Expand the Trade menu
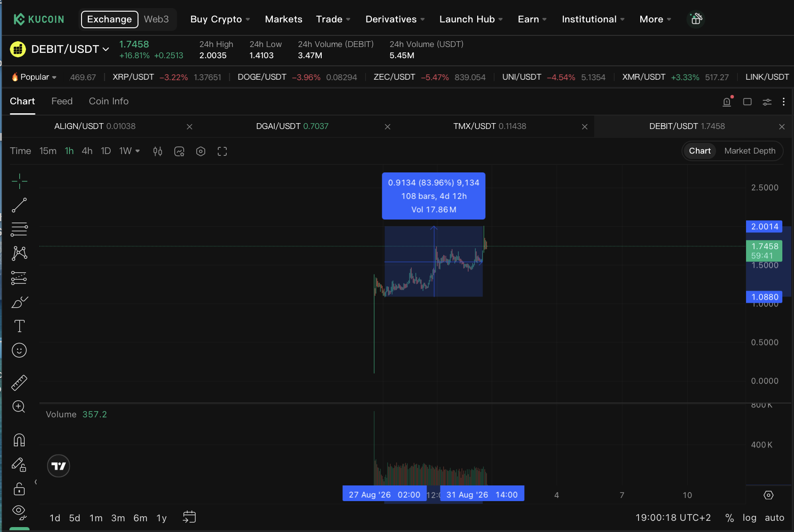Viewport: 794px width, 532px height. [333, 19]
